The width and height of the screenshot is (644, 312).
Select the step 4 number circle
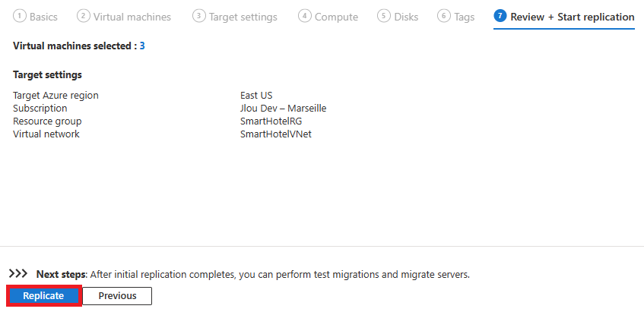click(304, 17)
